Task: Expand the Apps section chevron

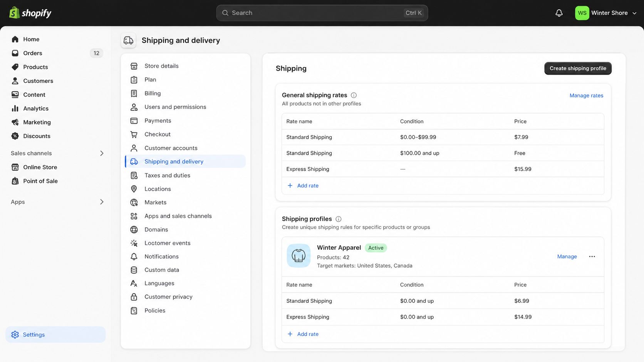Action: pyautogui.click(x=102, y=202)
